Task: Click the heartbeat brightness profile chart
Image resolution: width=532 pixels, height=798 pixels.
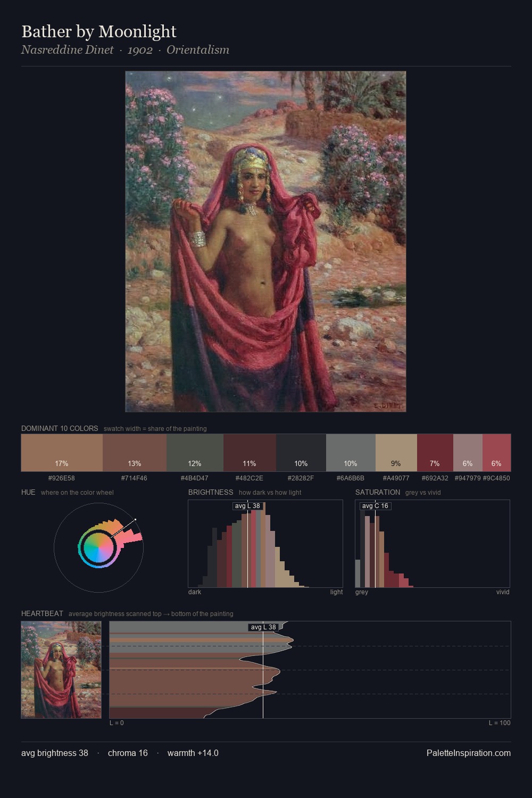Action: point(310,670)
